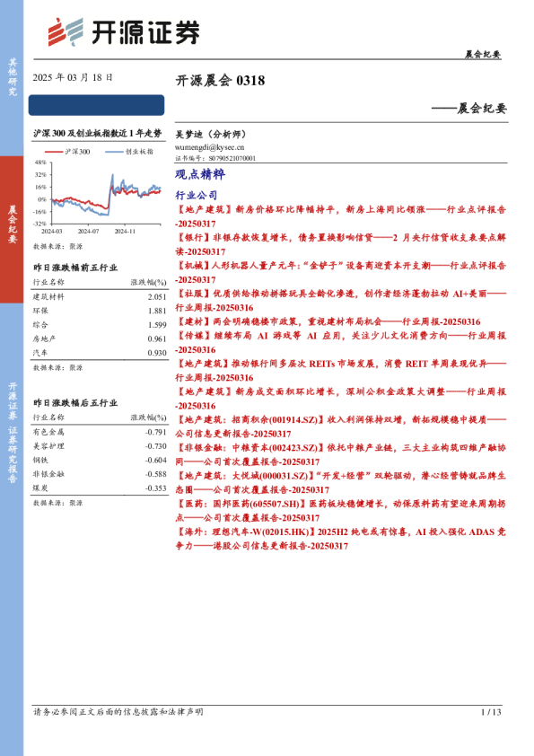Viewport: 534px width, 756px height.
Task: Click the value 2.051
Action: click(x=157, y=297)
